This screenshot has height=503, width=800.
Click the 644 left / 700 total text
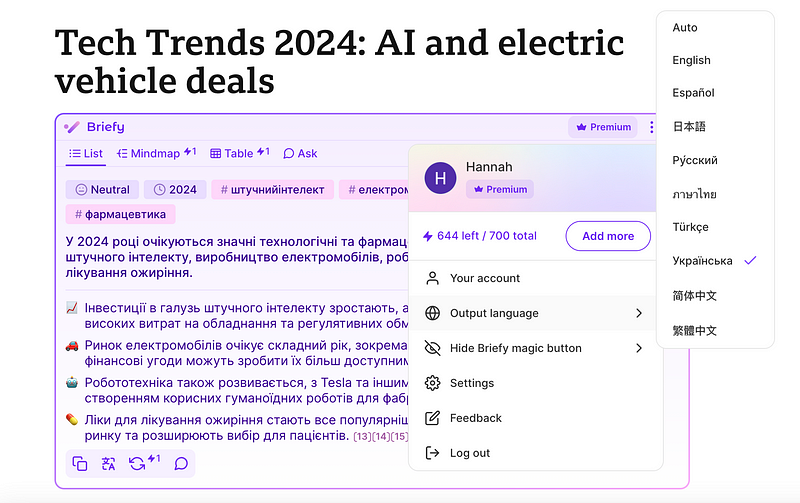487,236
